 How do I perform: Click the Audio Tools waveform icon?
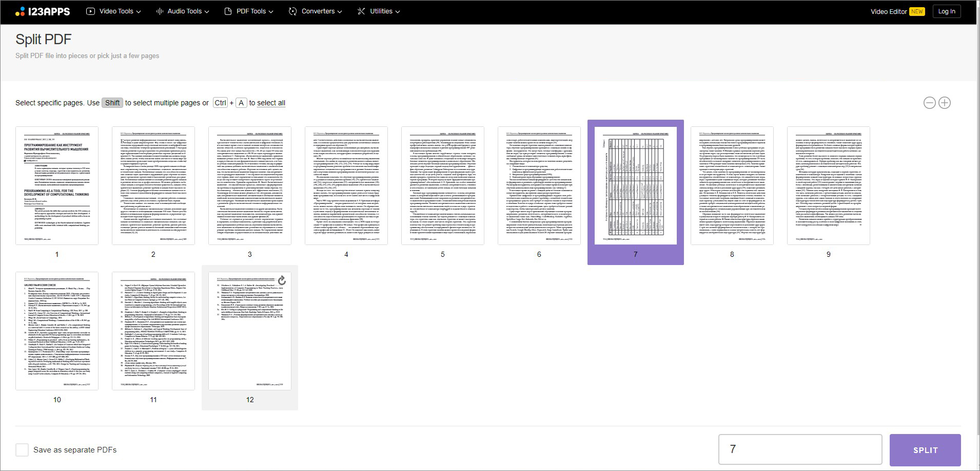[160, 11]
